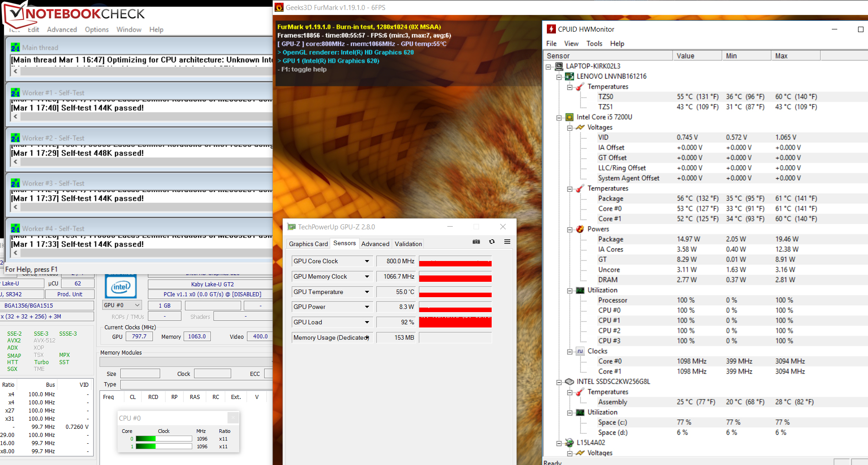Click the Memory clock value field 1063.0

tap(197, 337)
